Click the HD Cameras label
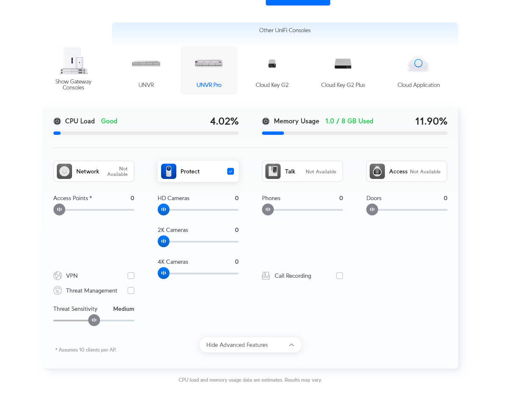 click(173, 198)
